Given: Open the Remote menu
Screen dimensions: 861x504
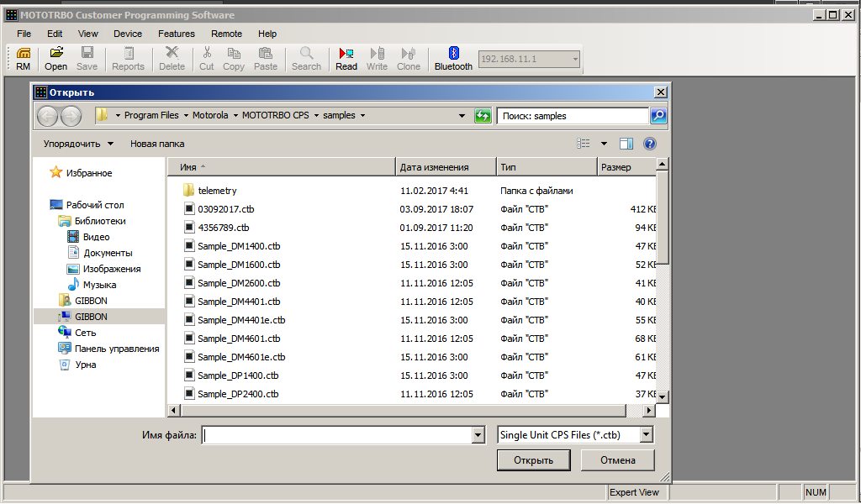Looking at the screenshot, I should tap(226, 34).
